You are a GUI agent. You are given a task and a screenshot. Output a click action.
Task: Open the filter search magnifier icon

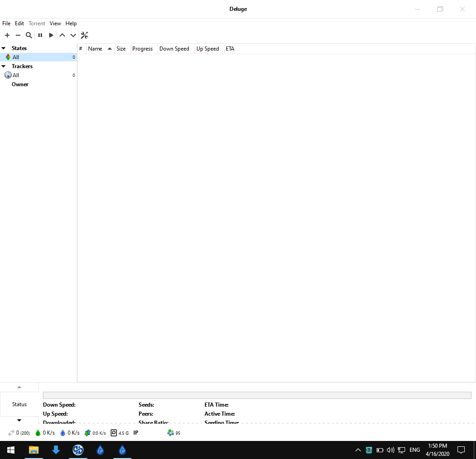[x=29, y=35]
